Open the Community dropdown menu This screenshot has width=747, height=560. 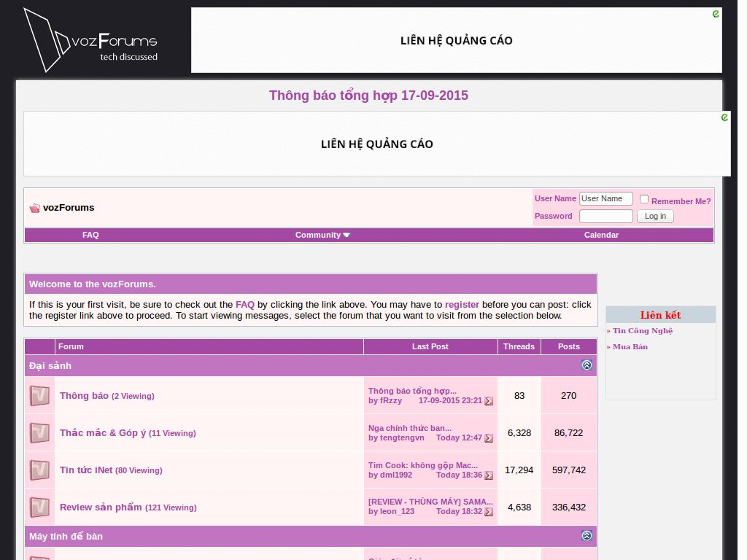pos(322,235)
